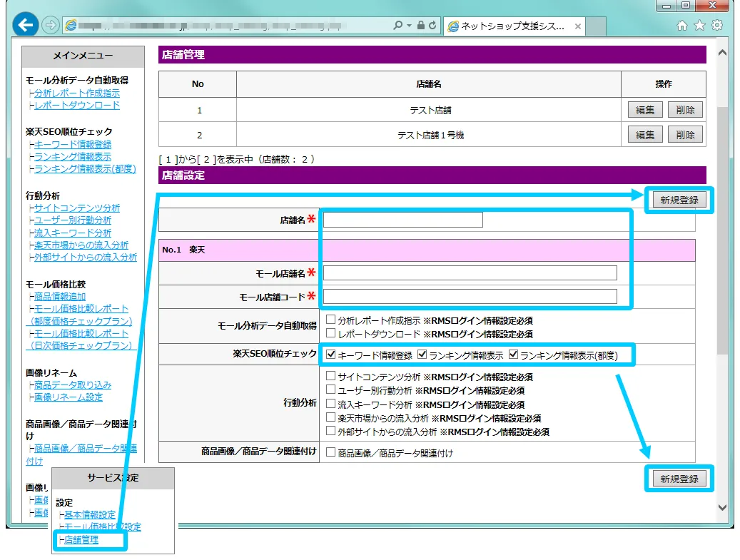Click the browser forward arrow button

click(x=51, y=26)
